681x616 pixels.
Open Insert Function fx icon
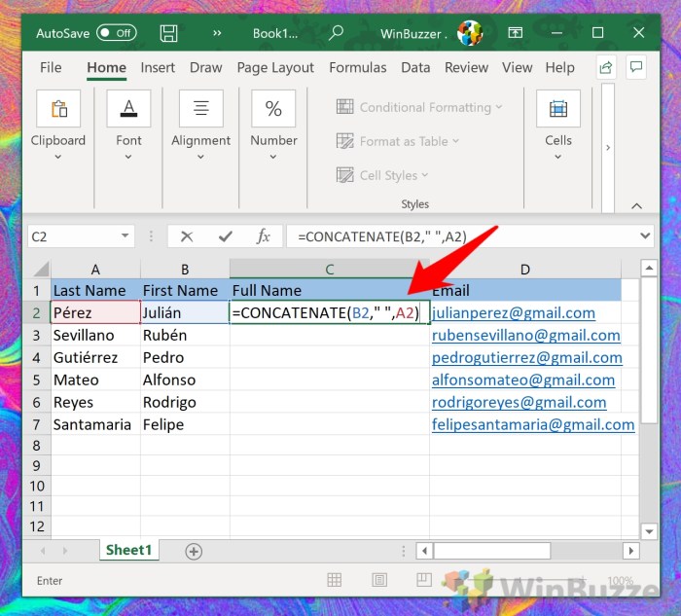[264, 236]
